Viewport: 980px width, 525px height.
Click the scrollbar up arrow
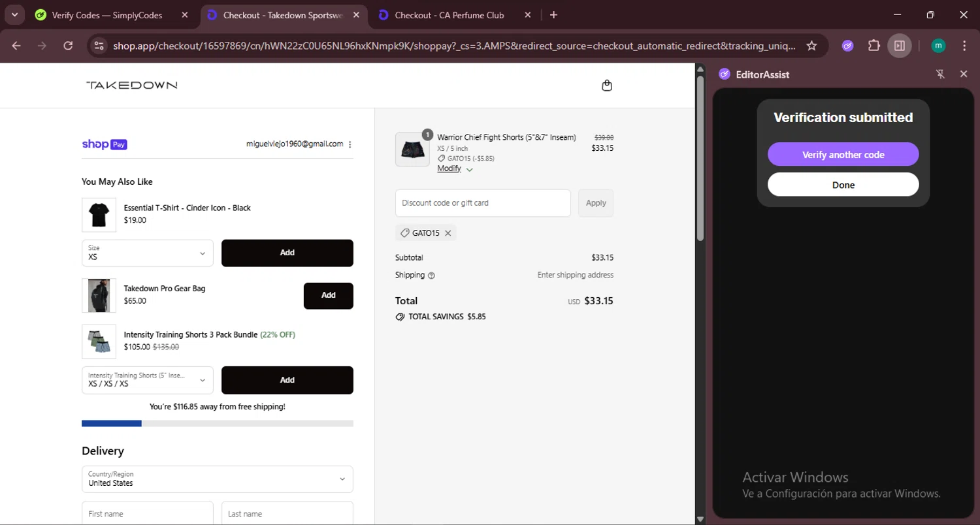700,69
